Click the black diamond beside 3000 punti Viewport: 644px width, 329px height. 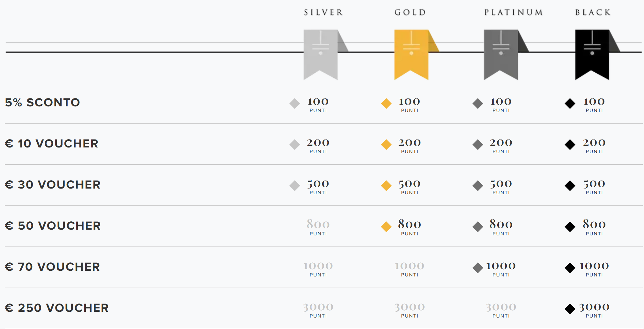570,309
